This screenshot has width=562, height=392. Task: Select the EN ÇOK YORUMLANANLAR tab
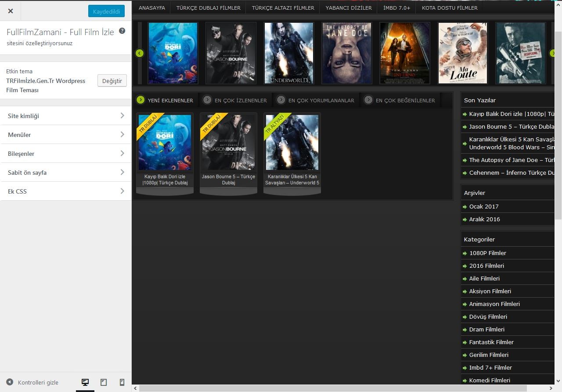pyautogui.click(x=321, y=101)
